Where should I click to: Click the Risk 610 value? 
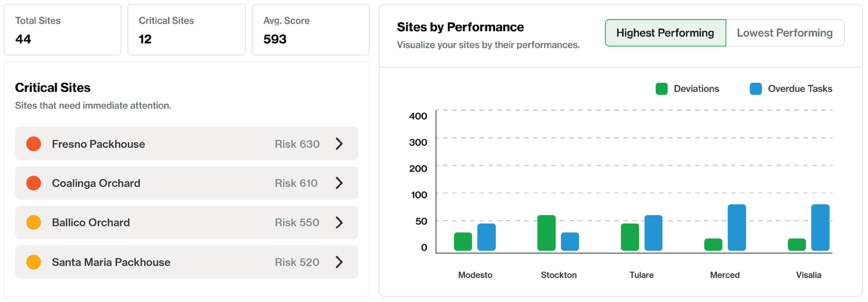coord(296,183)
